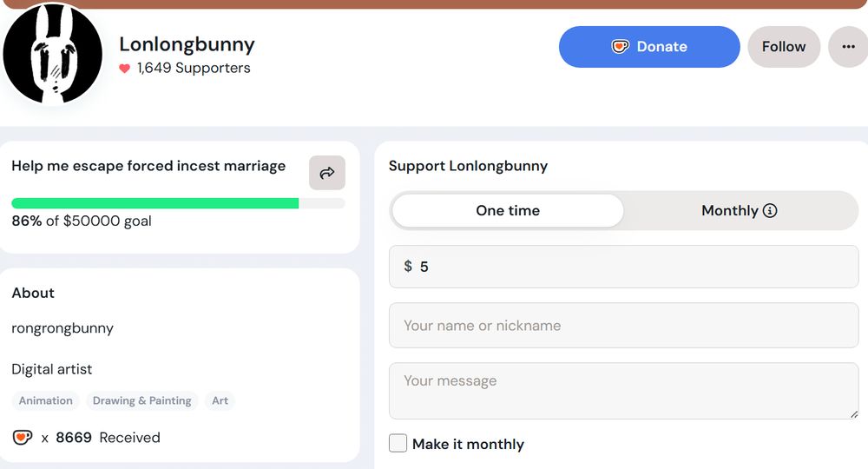Click the Lonlongbunny rabbit profile avatar
The width and height of the screenshot is (868, 469).
pyautogui.click(x=53, y=55)
